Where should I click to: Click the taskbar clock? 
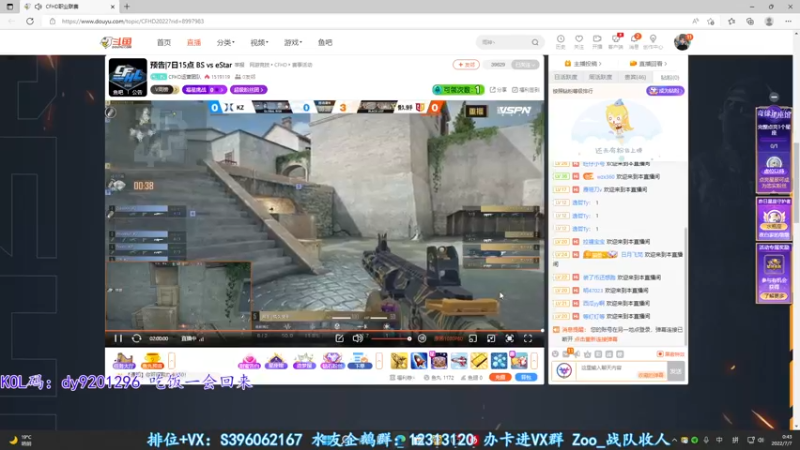pos(784,440)
